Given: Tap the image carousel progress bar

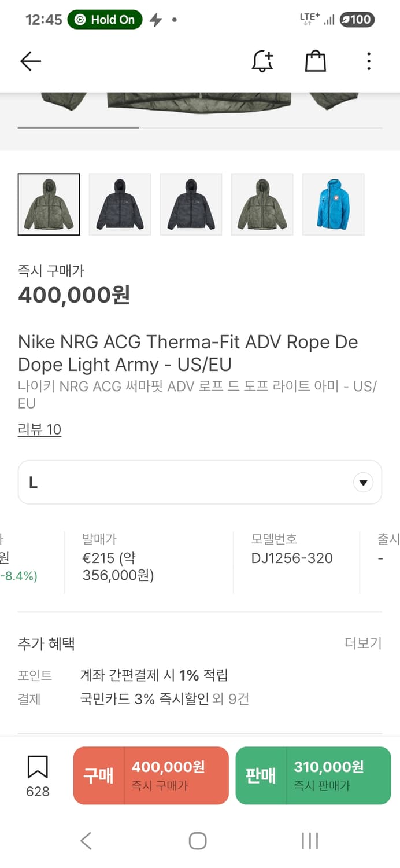Looking at the screenshot, I should [199, 127].
